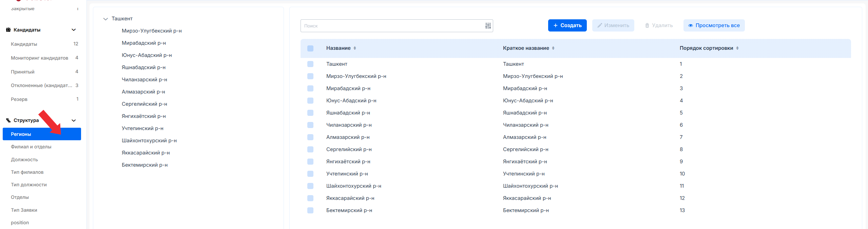This screenshot has height=229, width=868.
Task: Click the Изменить button
Action: pyautogui.click(x=613, y=25)
